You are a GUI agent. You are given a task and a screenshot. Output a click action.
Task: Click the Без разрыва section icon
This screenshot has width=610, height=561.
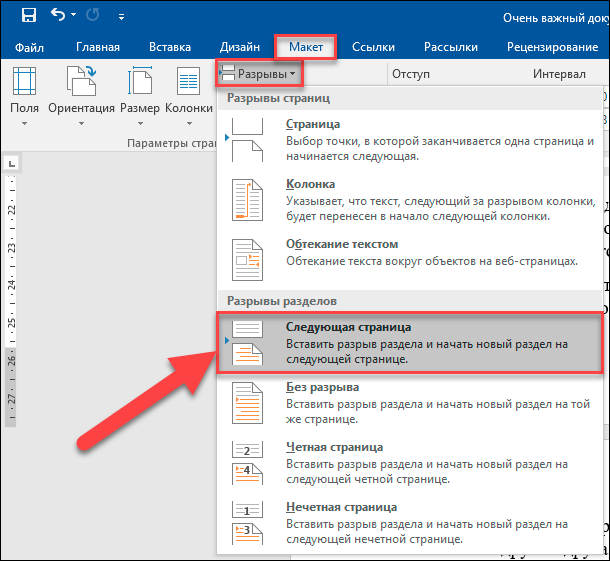247,403
